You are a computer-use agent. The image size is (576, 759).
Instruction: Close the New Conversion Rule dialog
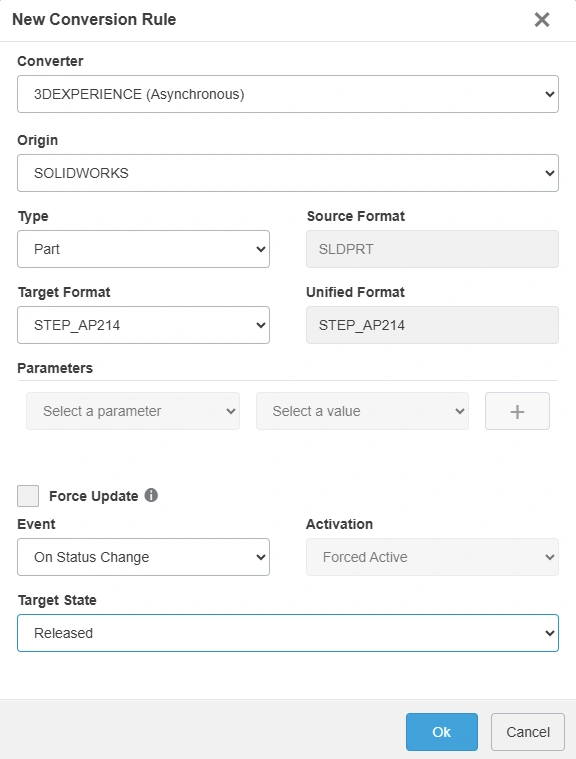click(542, 20)
